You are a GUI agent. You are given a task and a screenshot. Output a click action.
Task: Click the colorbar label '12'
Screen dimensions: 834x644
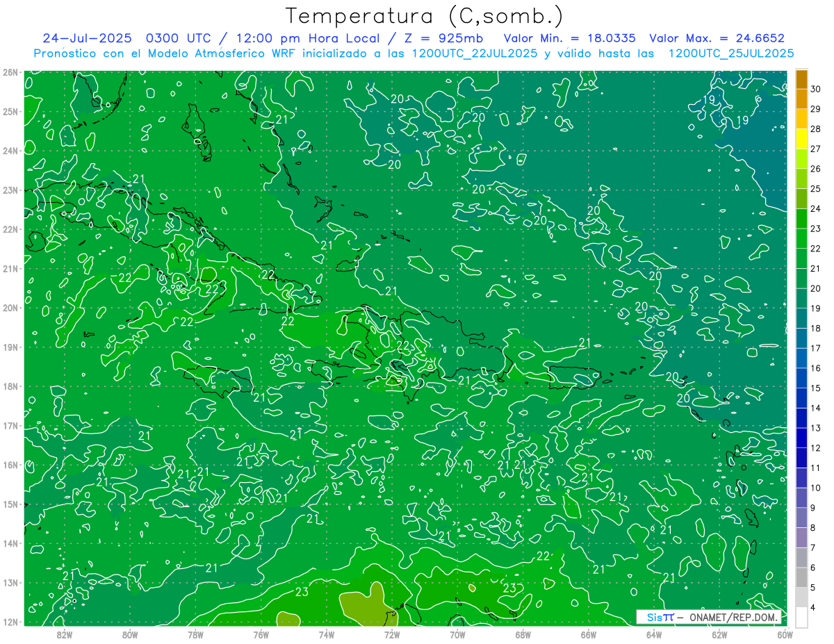[816, 448]
